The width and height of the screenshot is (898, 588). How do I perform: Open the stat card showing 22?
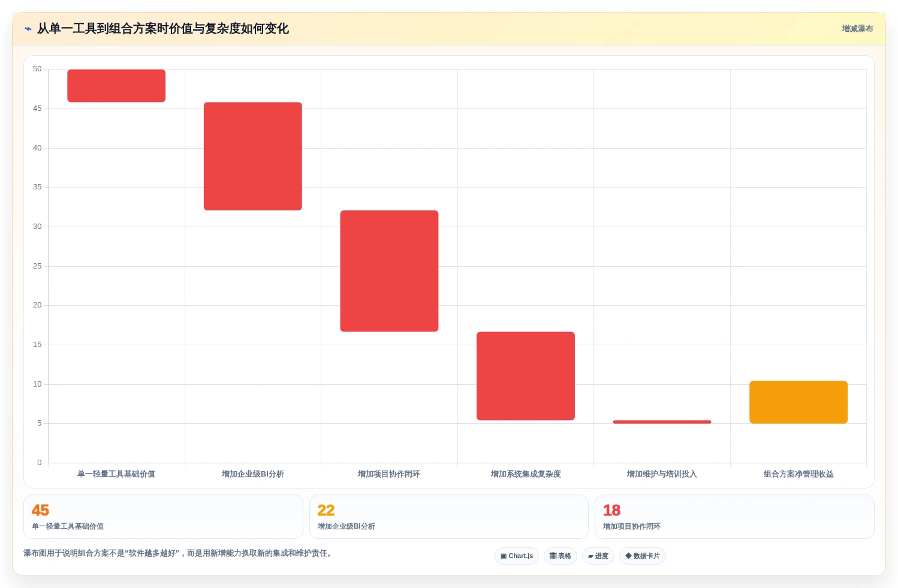pyautogui.click(x=449, y=517)
